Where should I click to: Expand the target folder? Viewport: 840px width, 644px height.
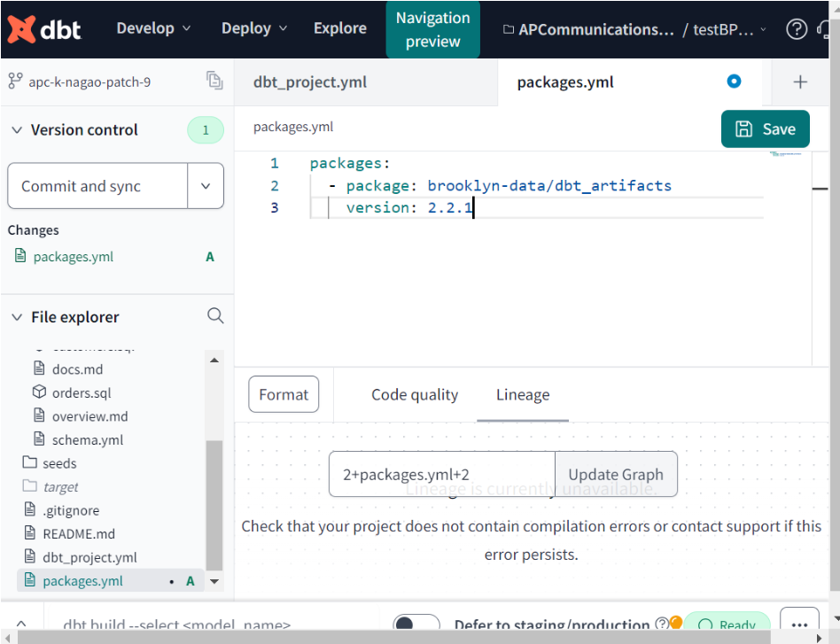coord(60,487)
